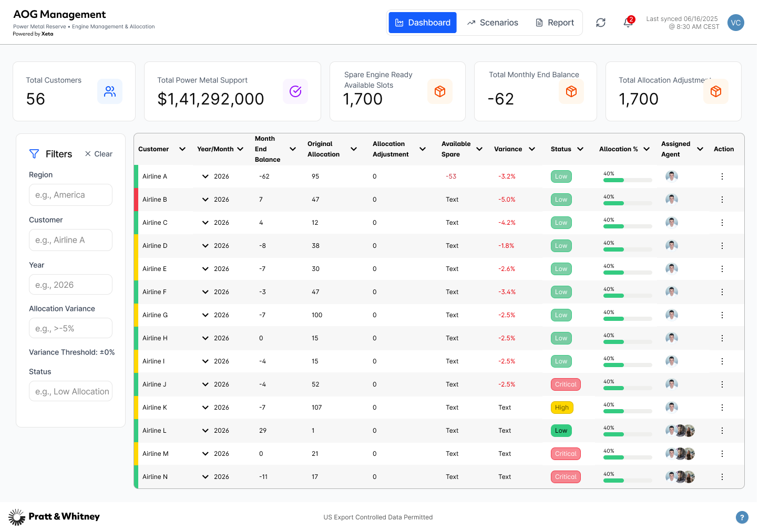The height and width of the screenshot is (532, 759).
Task: Open the Variance column dropdown
Action: tap(532, 149)
